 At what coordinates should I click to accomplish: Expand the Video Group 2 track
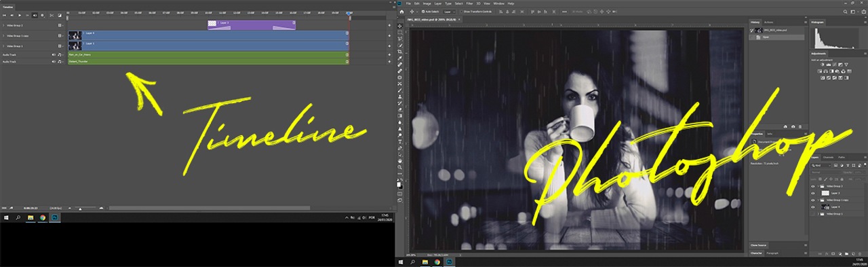tap(3, 25)
